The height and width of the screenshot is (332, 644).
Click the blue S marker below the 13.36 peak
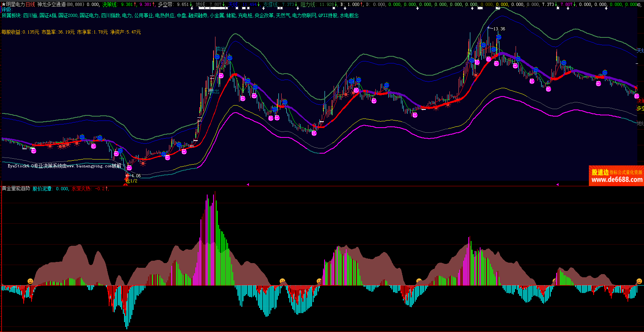(499, 37)
